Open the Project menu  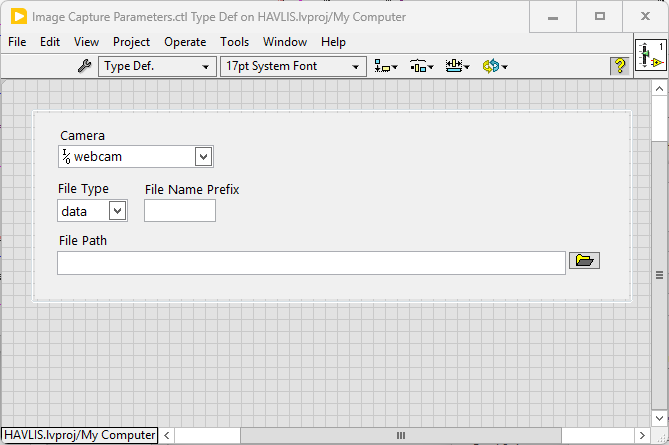[131, 42]
